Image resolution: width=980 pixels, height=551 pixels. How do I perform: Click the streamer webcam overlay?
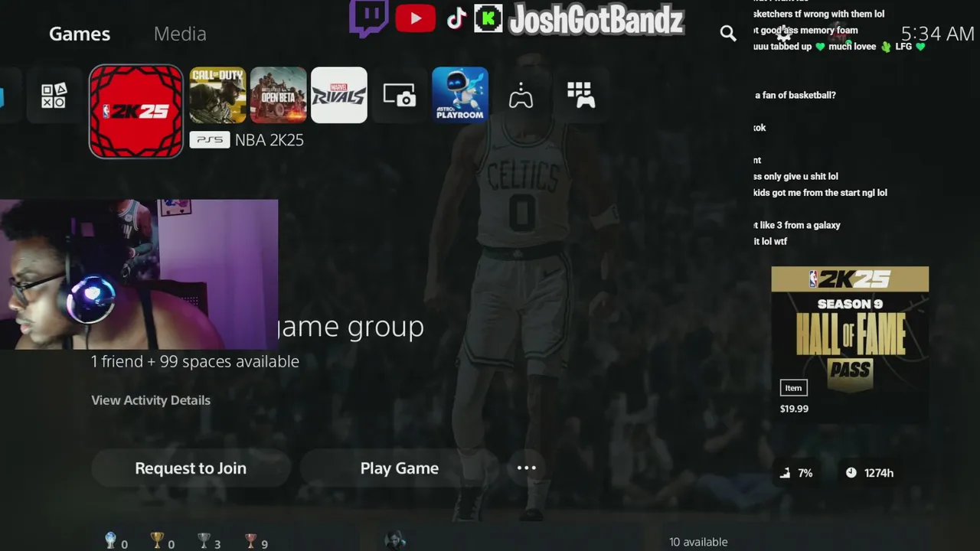pyautogui.click(x=139, y=275)
